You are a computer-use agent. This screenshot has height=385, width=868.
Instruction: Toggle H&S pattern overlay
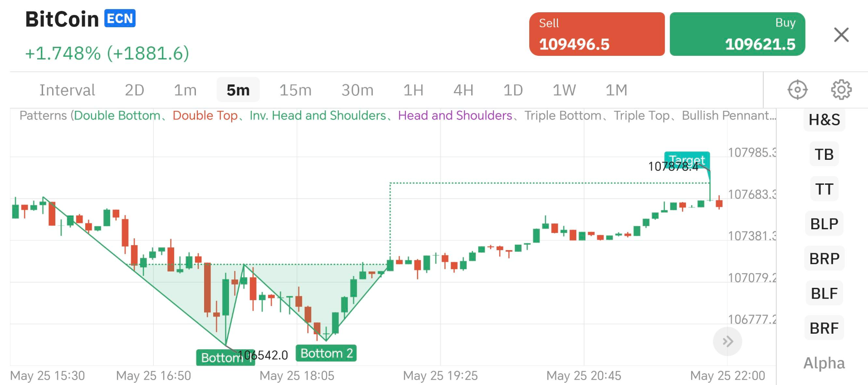tap(824, 120)
